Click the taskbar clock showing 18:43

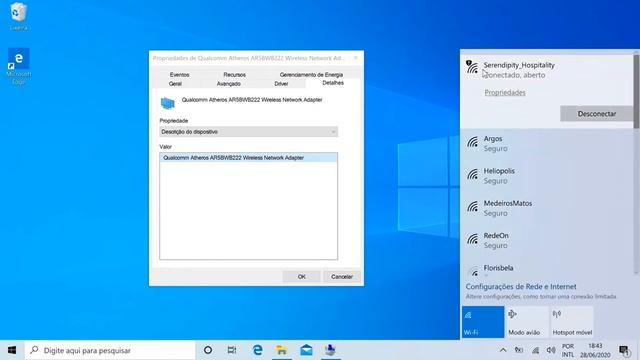595,351
